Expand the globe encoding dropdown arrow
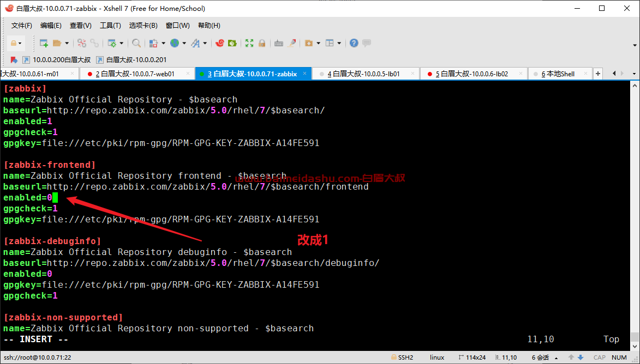The height and width of the screenshot is (364, 640). (x=184, y=43)
